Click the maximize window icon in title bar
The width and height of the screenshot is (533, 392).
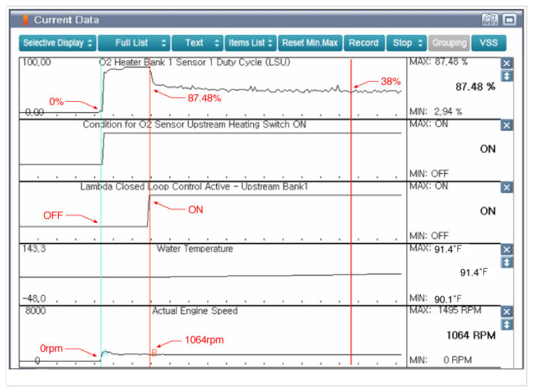click(509, 20)
